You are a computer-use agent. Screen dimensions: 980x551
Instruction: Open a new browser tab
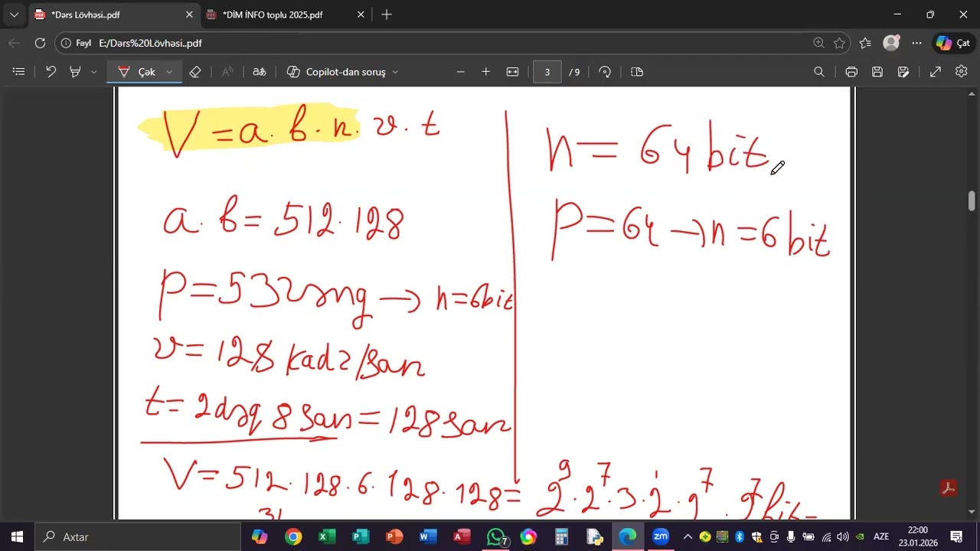coord(387,15)
